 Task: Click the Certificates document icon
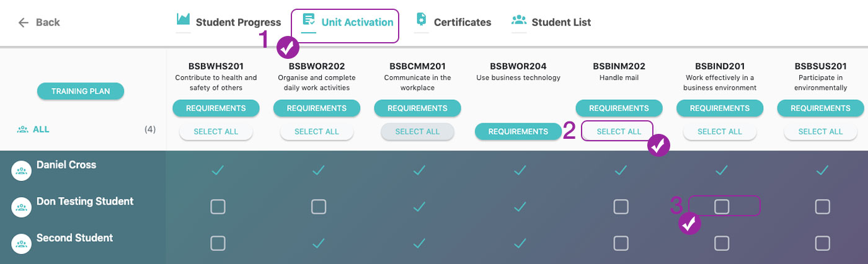[421, 19]
